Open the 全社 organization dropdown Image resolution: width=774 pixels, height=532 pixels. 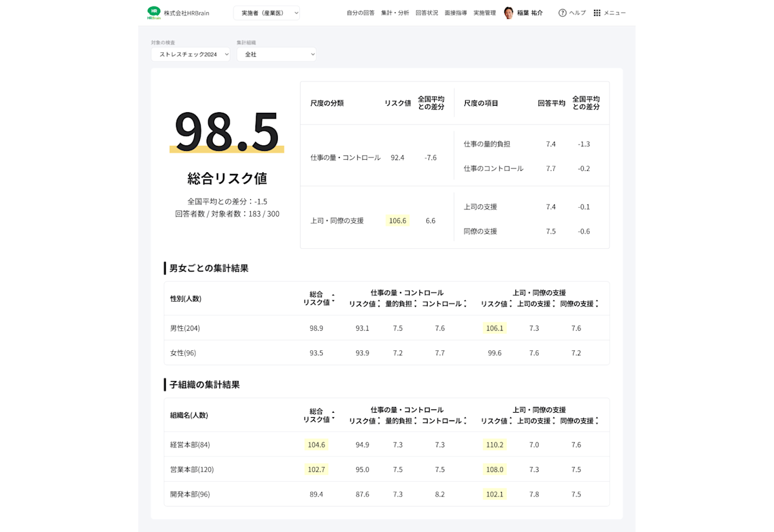[x=277, y=55]
